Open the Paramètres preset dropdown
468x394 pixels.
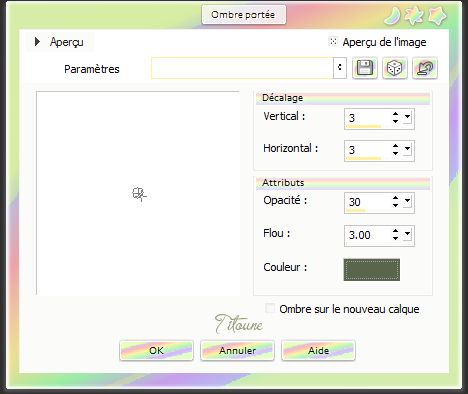tap(340, 68)
